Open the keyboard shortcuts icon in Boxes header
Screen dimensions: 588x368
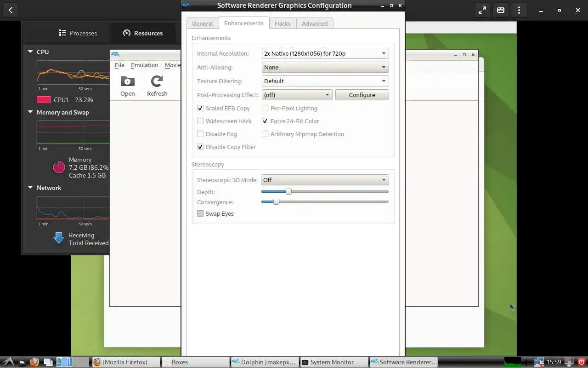[x=501, y=10]
